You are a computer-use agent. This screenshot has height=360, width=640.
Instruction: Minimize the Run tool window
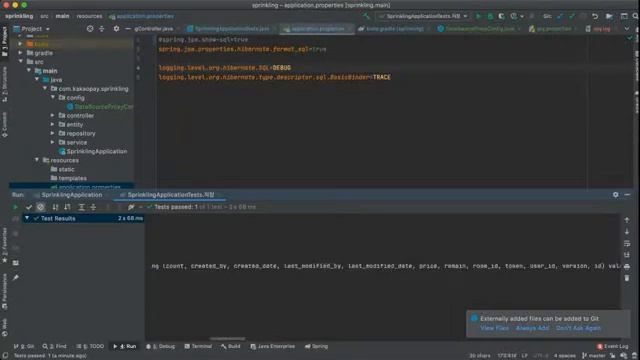(627, 195)
